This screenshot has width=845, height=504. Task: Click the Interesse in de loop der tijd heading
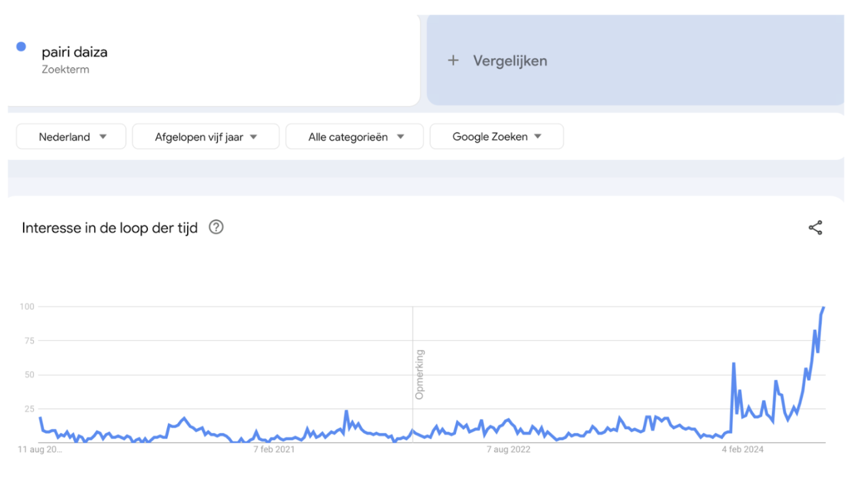point(110,228)
